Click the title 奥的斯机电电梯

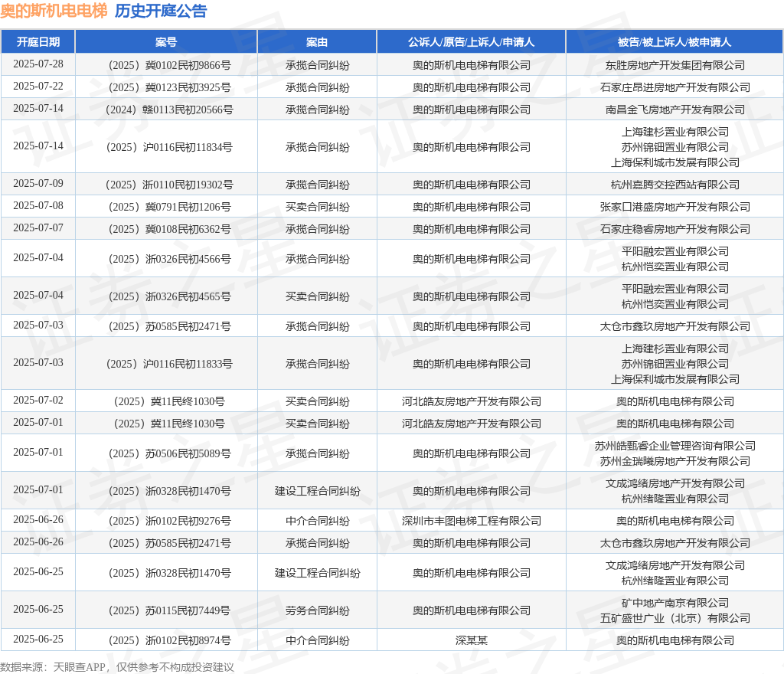(x=54, y=11)
